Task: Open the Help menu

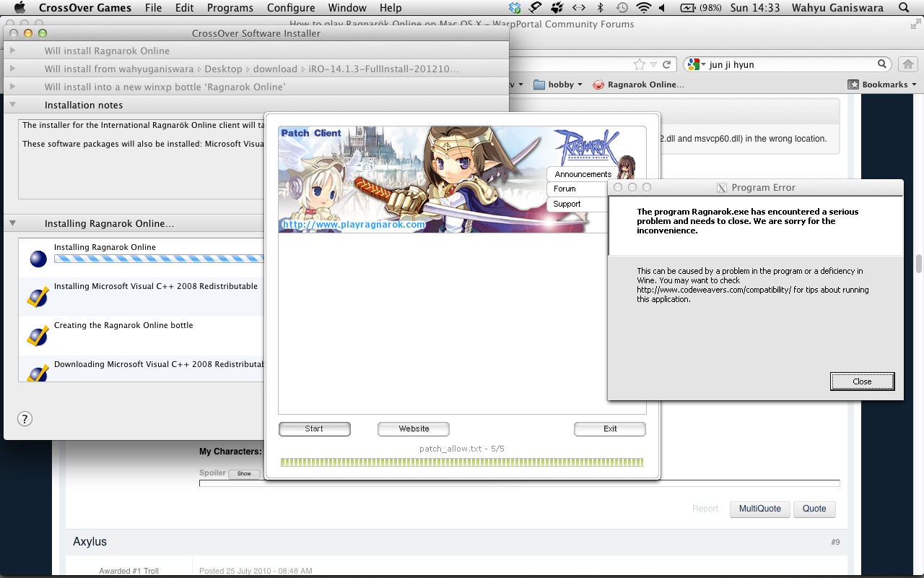Action: tap(391, 8)
